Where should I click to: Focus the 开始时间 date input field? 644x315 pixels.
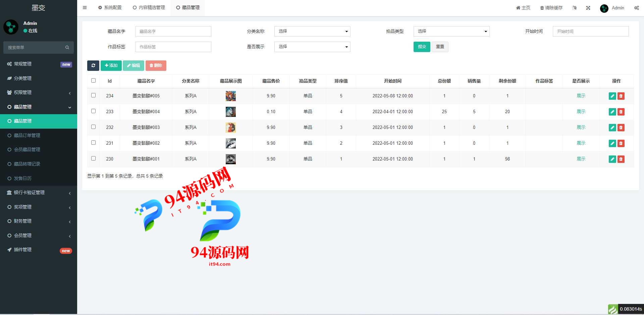pos(591,31)
